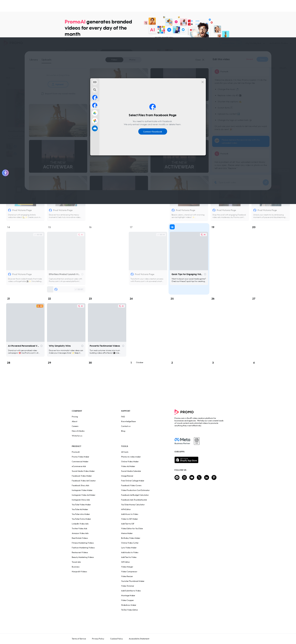Screen dimensions: 296x644
Task: Click the Connect Facebook button
Action: coord(153,131)
